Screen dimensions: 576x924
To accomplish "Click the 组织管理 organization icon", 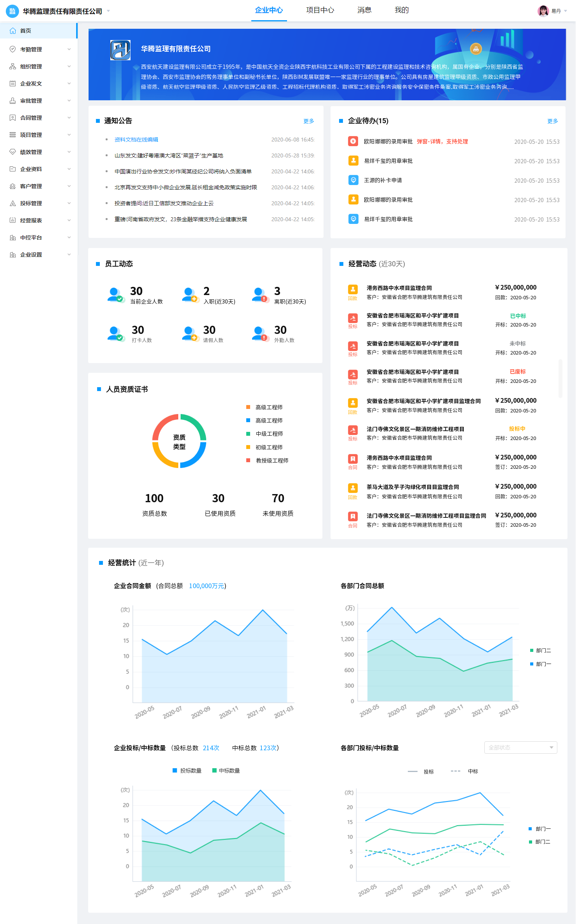I will coord(13,66).
